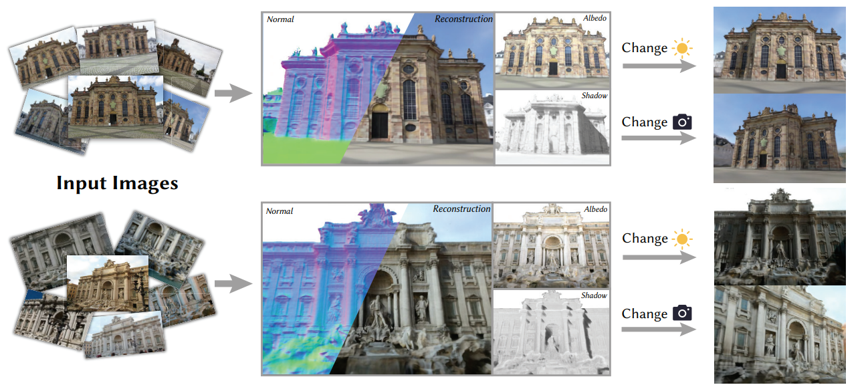Image resolution: width=868 pixels, height=387 pixels.
Task: Click the gray arrow after the church input photos
Action: [x=232, y=94]
